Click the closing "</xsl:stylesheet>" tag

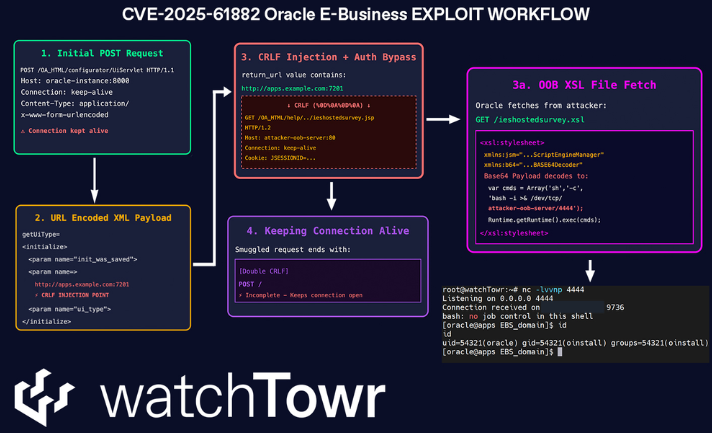[514, 233]
